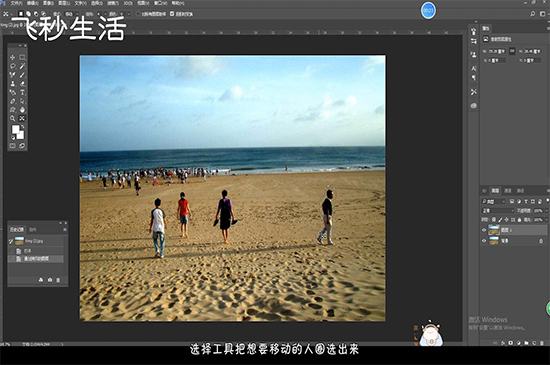Screen dimensions: 550x365
Task: Create new snapshot camera icon in History panel
Action: click(50, 280)
